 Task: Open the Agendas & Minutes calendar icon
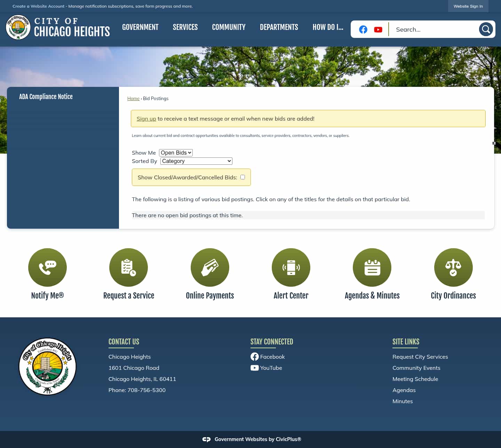click(x=372, y=267)
